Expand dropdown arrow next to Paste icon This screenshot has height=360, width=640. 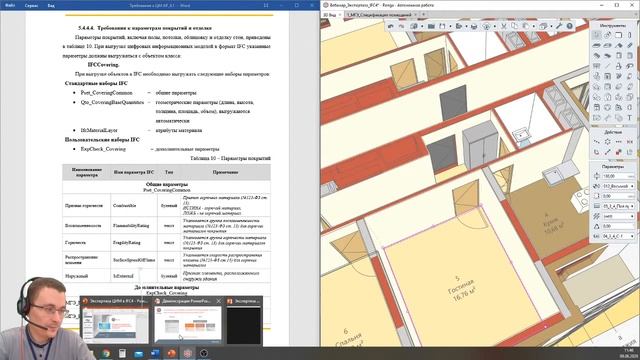pos(533,27)
